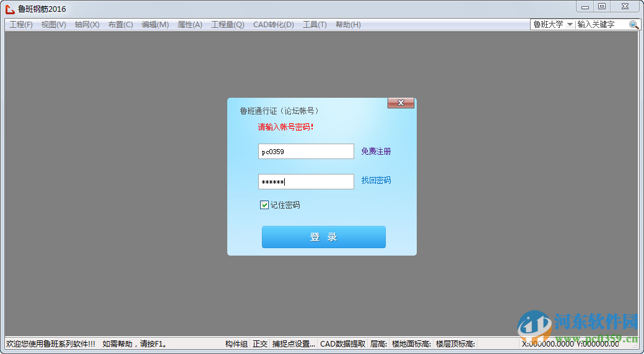Open the 编辑(M) menu

[x=155, y=25]
